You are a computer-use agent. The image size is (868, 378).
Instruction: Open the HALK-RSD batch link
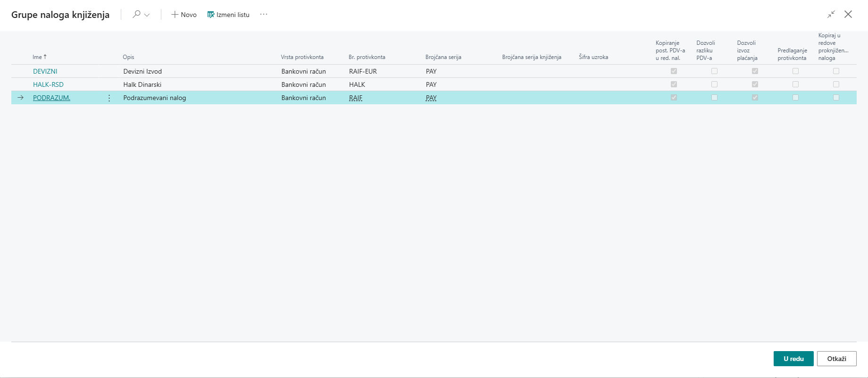point(48,84)
